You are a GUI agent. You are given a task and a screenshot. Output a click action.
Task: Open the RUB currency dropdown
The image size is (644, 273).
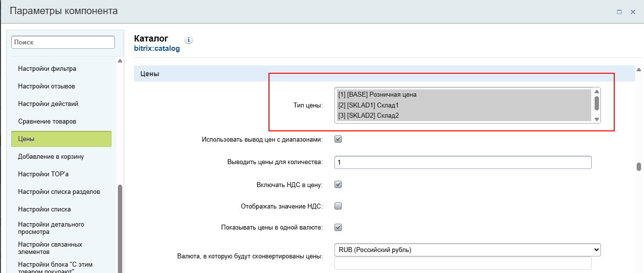pos(467,250)
